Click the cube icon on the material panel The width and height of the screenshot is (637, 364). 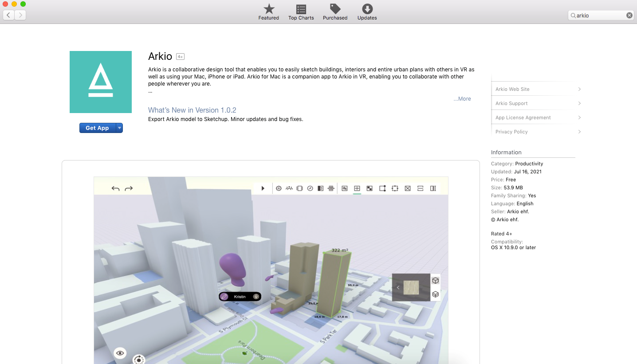[436, 281]
